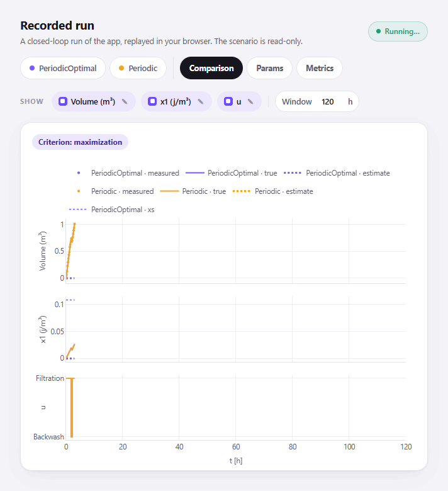Toggle the u series chip

pos(239,101)
